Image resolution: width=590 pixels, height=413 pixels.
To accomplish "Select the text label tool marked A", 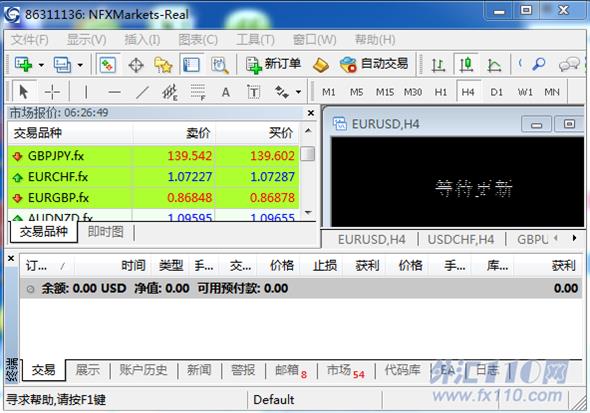I will point(226,92).
